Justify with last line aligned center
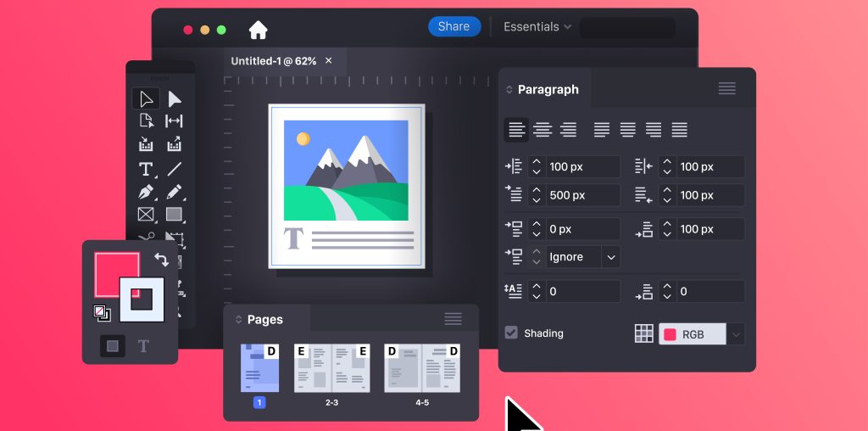This screenshot has height=431, width=868. coord(628,130)
